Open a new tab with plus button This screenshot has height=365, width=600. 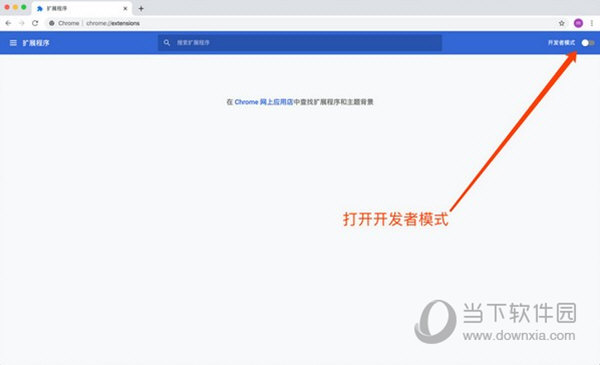[x=141, y=8]
